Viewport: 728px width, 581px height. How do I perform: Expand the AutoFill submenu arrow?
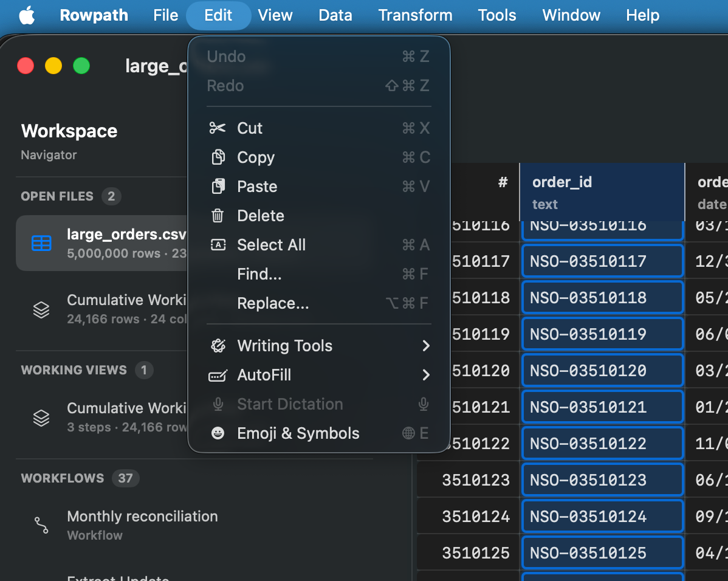426,375
